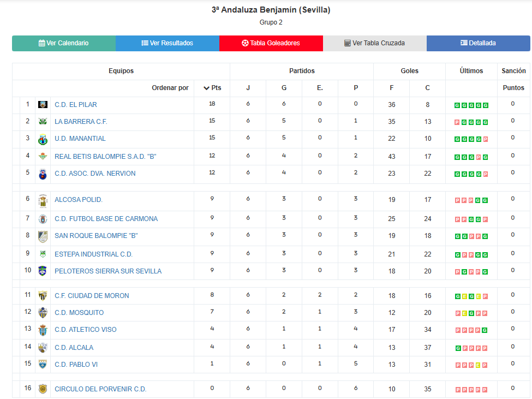Click SAN ROQUE BALOMPIE B crest
The image size is (532, 399).
(x=43, y=236)
